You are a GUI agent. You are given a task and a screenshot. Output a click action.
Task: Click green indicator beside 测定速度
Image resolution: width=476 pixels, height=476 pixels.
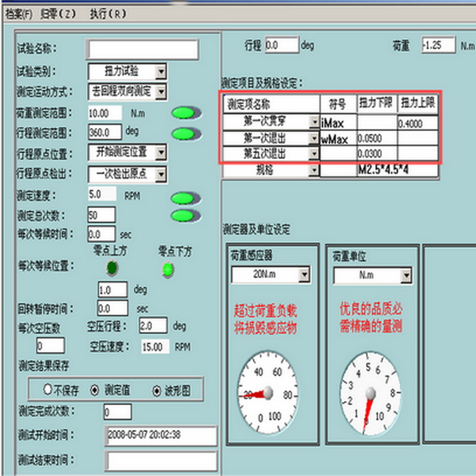183,198
